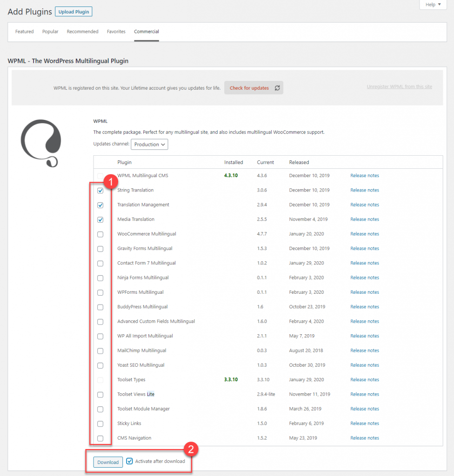Check the Toolset Views Lite checkbox
The width and height of the screenshot is (454, 476).
[100, 394]
